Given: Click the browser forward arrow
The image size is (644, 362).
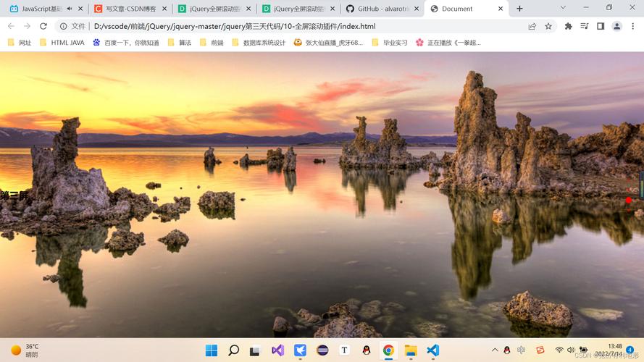Looking at the screenshot, I should click(27, 26).
